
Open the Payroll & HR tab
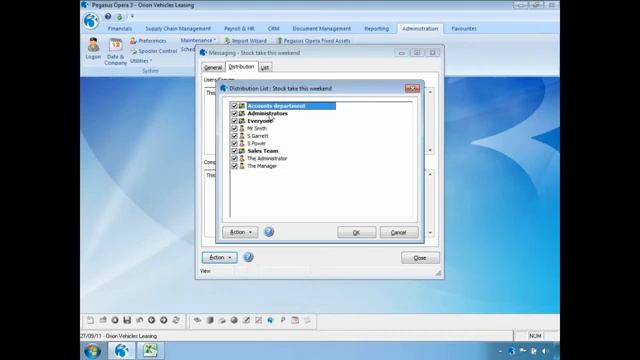pyautogui.click(x=239, y=29)
